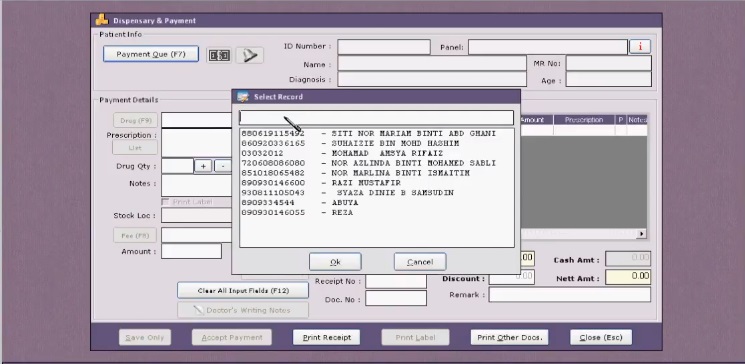
Task: Select record SITI NOR MARIAM BINTI ABD GHANI
Action: click(376, 134)
